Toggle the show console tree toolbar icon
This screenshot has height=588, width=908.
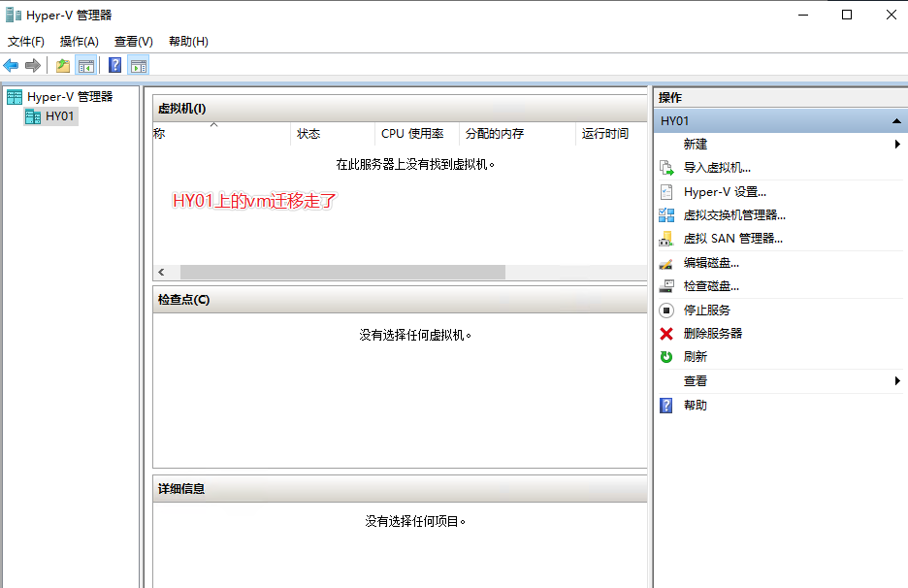click(x=85, y=64)
